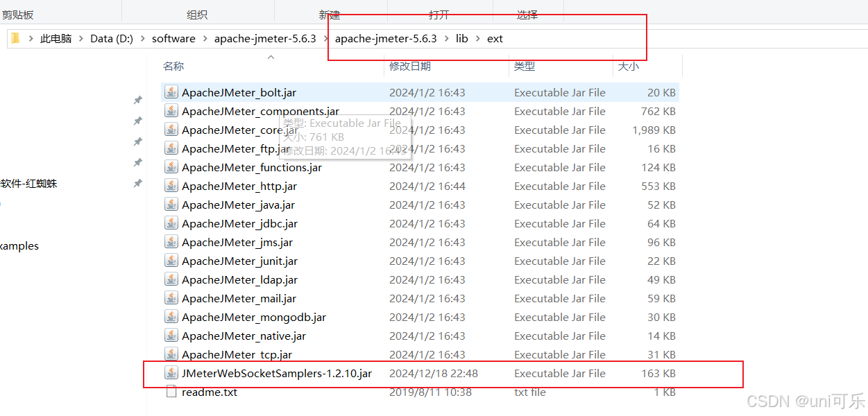Select the file name ApacheJMeter_http.jar

239,186
